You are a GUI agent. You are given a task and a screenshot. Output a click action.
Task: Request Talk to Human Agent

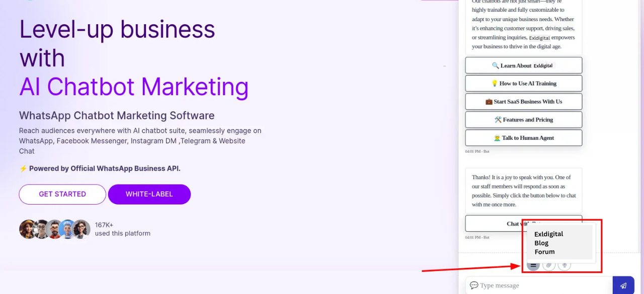pos(524,138)
